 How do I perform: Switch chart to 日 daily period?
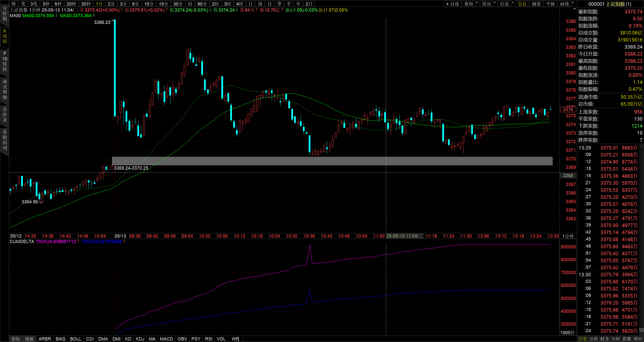251,4
